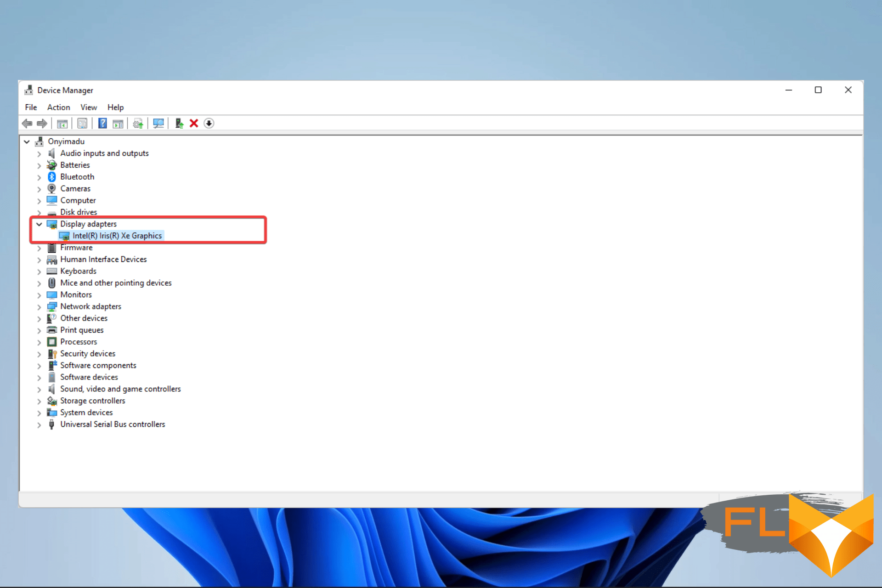
Task: Select Intel(R) Iris(R) Xe Graphics device
Action: click(x=117, y=236)
